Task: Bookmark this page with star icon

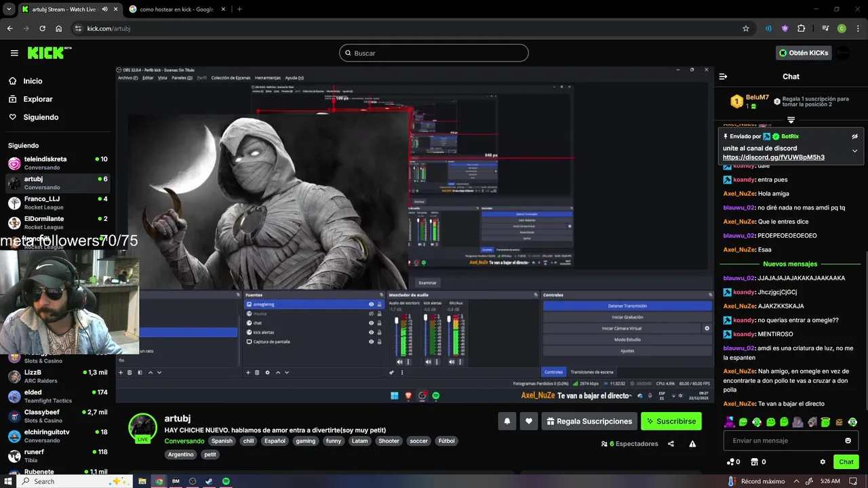Action: [x=746, y=28]
